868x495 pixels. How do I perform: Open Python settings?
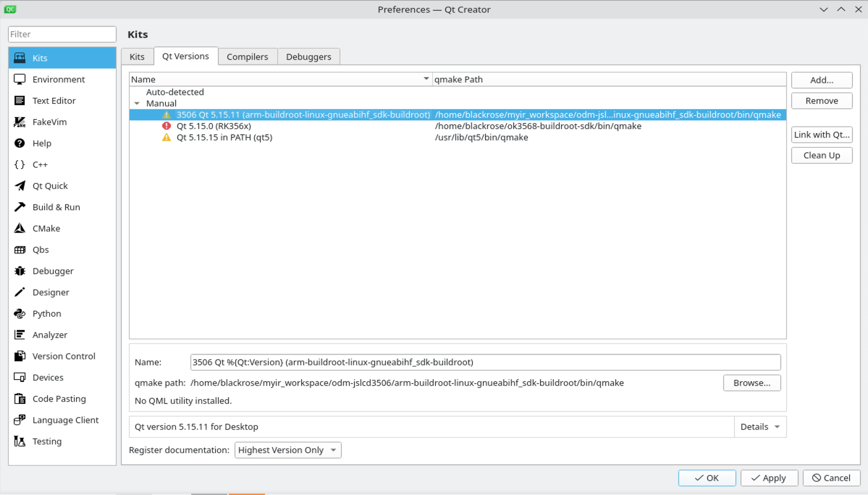click(x=62, y=313)
